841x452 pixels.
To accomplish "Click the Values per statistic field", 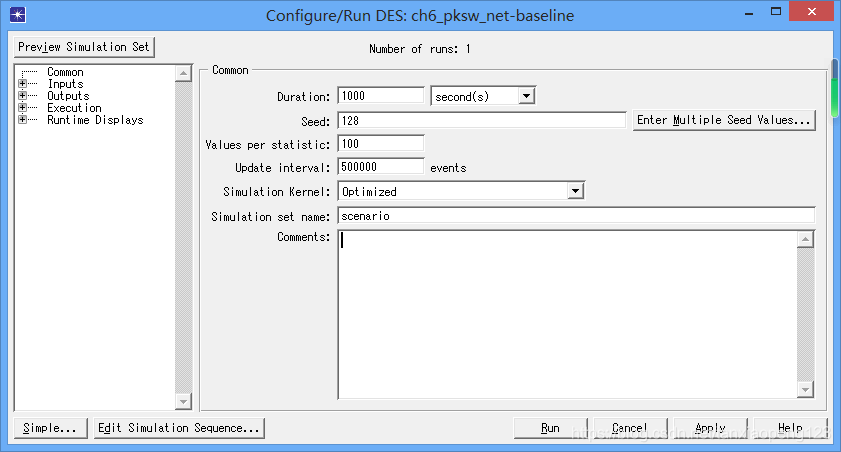I will coord(381,144).
